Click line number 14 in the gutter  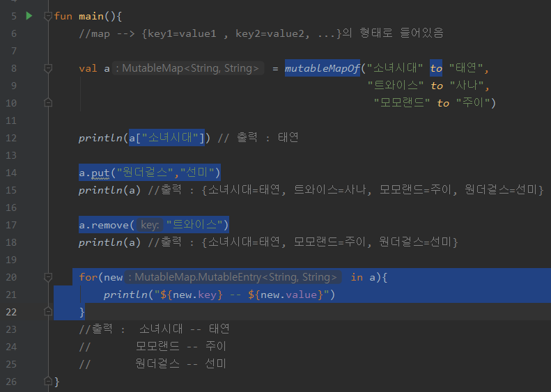point(11,173)
